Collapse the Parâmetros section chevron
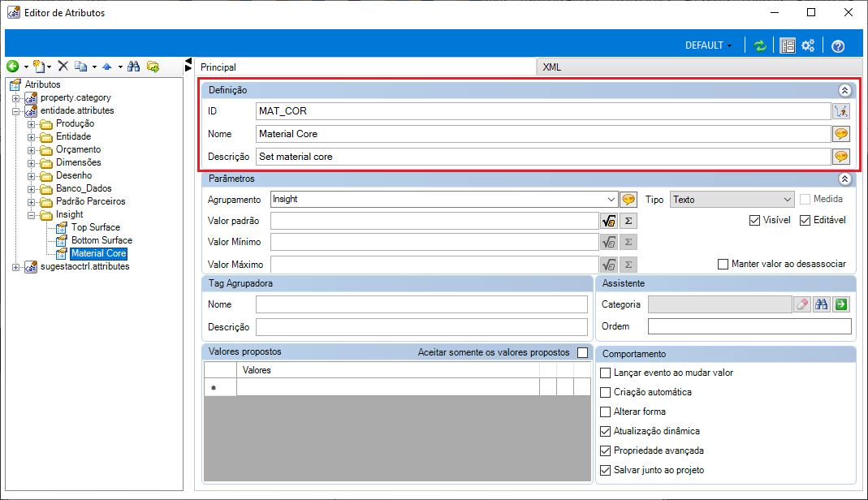Screen dimensions: 868x500 844,179
